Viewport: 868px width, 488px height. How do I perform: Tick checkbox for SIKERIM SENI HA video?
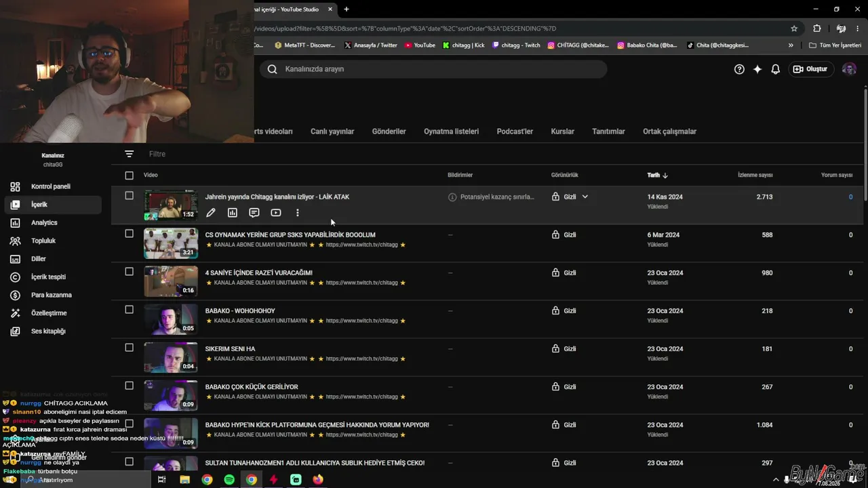tap(130, 348)
